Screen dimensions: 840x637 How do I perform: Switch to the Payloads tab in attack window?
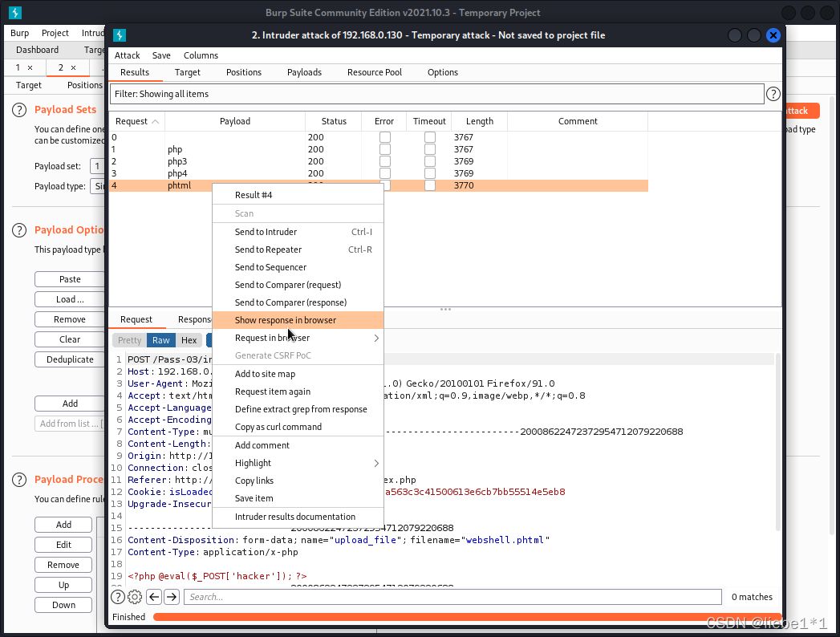tap(304, 72)
